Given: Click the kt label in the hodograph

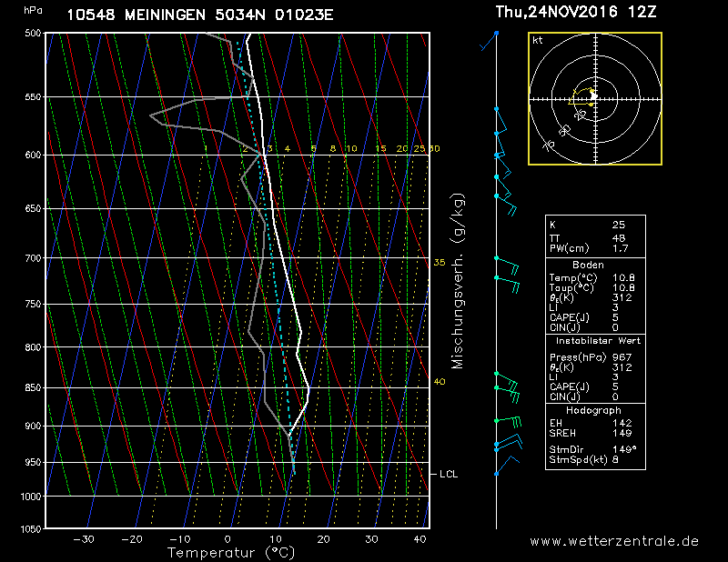Looking at the screenshot, I should pyautogui.click(x=538, y=41).
